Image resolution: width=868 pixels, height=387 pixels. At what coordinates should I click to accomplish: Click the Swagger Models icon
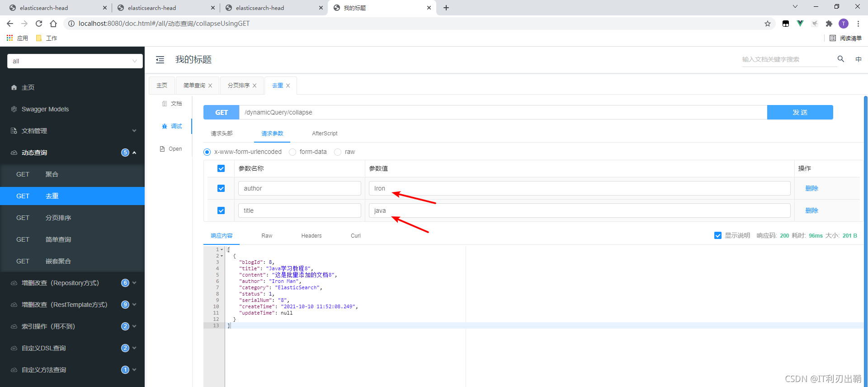coord(14,109)
